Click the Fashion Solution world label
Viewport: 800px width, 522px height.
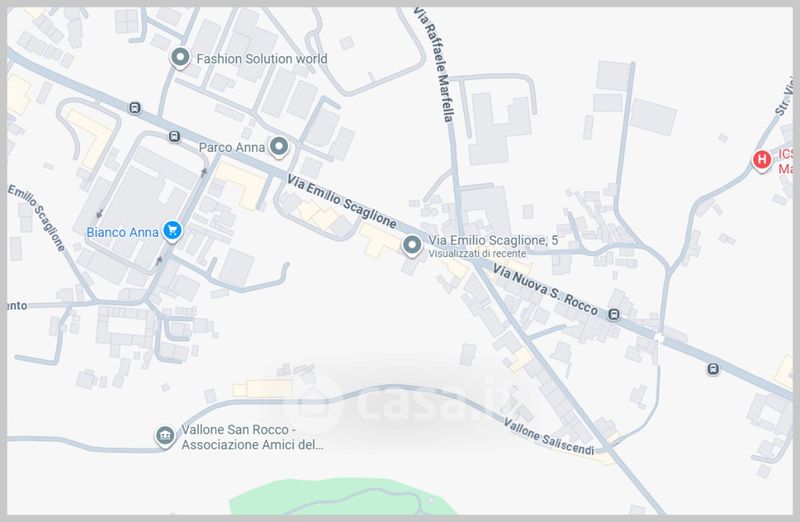(262, 59)
